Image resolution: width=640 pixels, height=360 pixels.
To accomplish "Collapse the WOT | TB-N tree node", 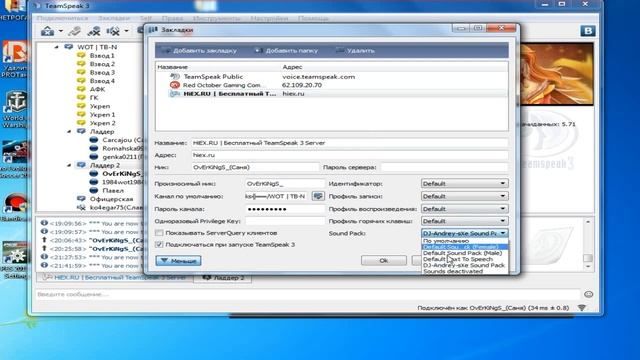I will [56, 47].
